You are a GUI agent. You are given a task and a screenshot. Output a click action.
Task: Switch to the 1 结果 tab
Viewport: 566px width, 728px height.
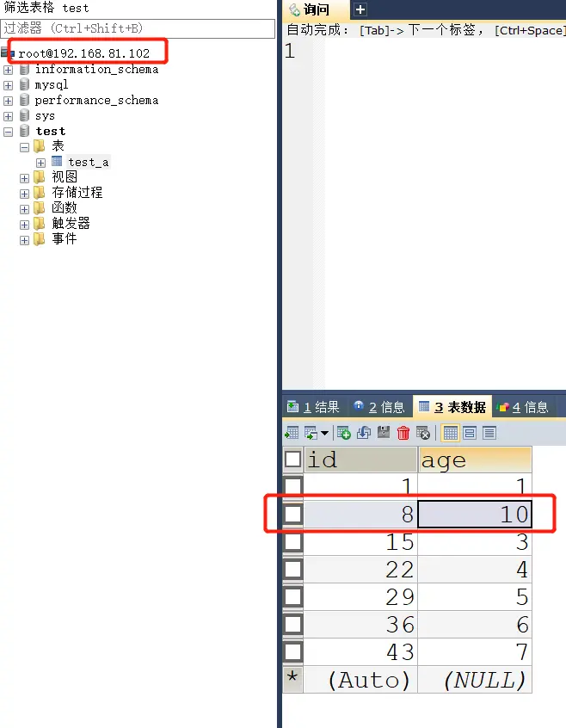pyautogui.click(x=314, y=407)
